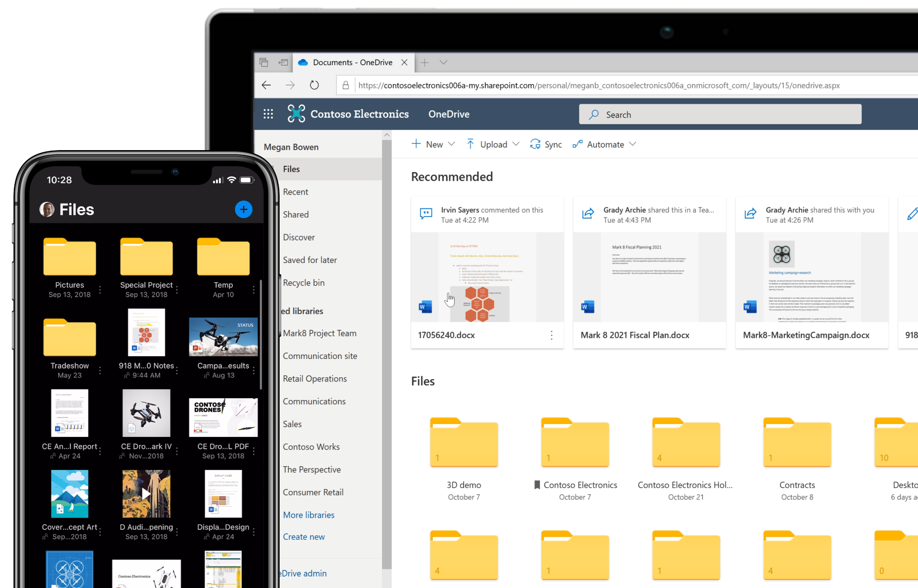Image resolution: width=918 pixels, height=588 pixels.
Task: Open options for Pictures folder on phone
Action: (100, 290)
